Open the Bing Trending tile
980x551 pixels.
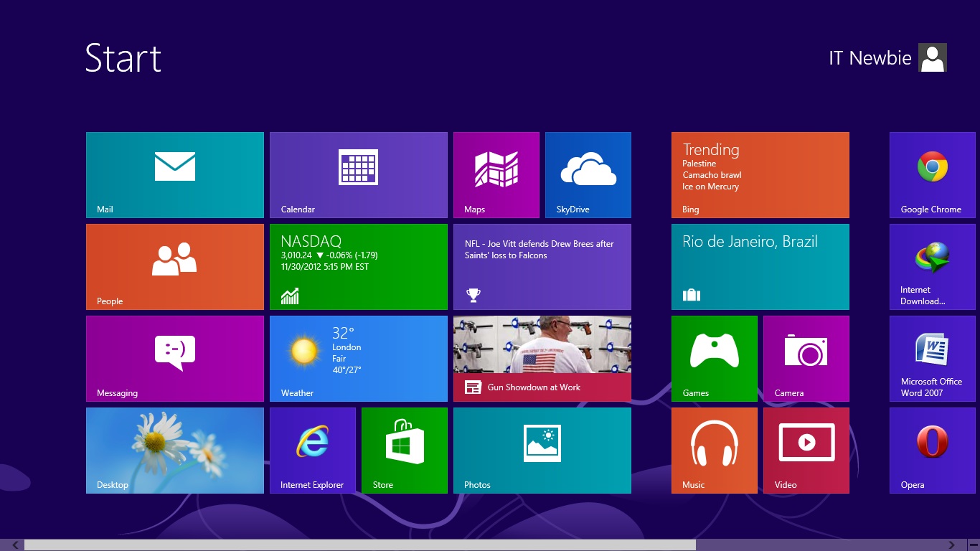pos(760,175)
